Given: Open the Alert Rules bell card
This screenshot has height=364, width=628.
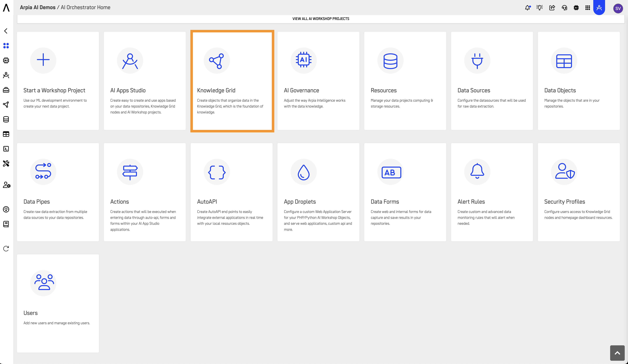Looking at the screenshot, I should [x=492, y=192].
